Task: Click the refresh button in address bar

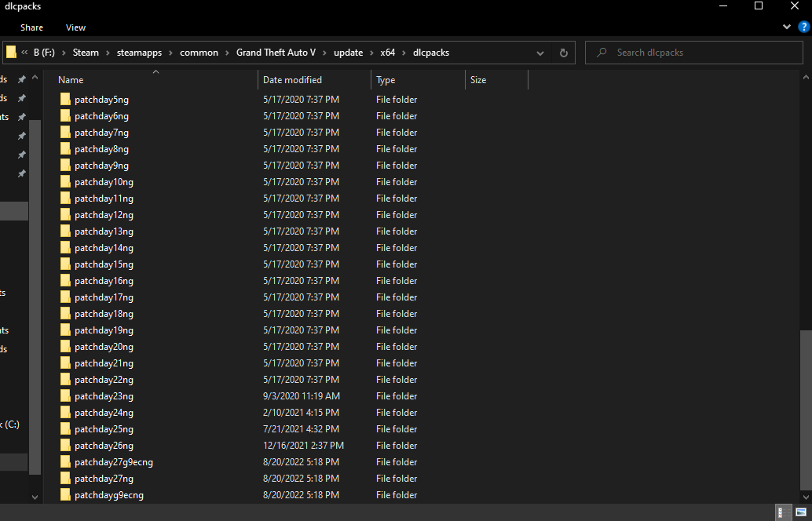Action: click(563, 53)
